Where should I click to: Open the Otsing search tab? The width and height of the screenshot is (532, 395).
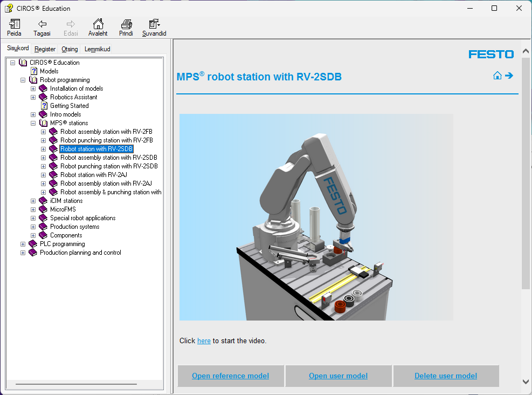pyautogui.click(x=70, y=49)
